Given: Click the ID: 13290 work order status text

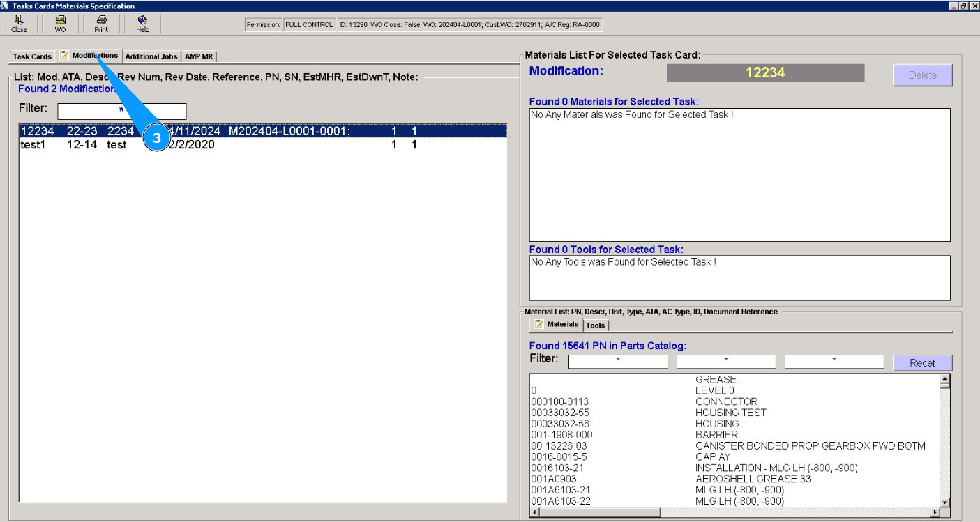Looking at the screenshot, I should 469,25.
